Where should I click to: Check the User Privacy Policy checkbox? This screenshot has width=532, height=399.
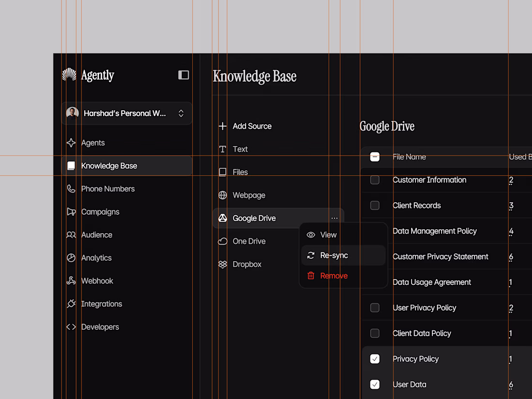(x=375, y=308)
